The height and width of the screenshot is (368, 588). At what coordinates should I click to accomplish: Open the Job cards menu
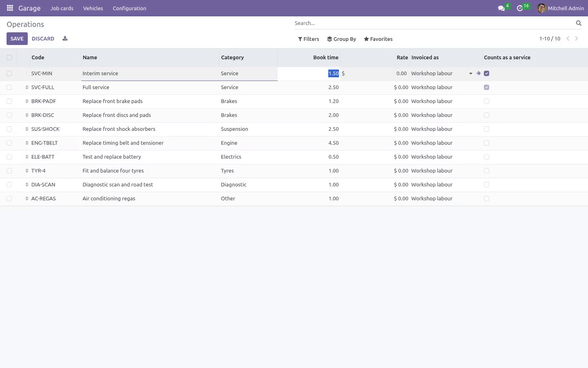click(62, 8)
